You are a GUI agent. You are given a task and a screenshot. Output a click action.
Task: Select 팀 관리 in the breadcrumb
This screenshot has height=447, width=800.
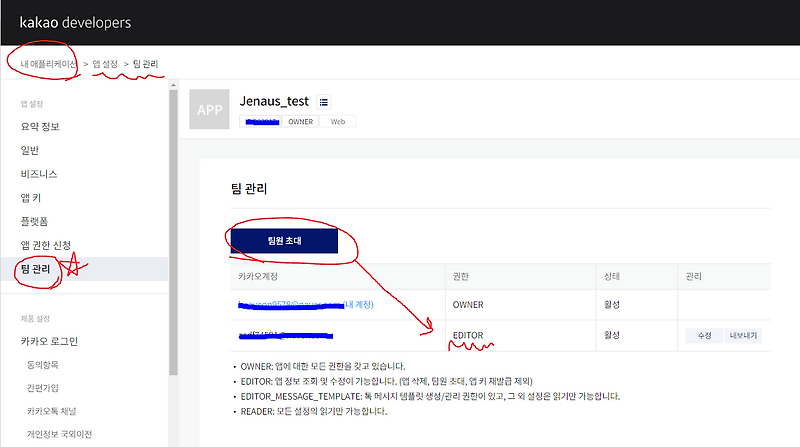coord(145,64)
